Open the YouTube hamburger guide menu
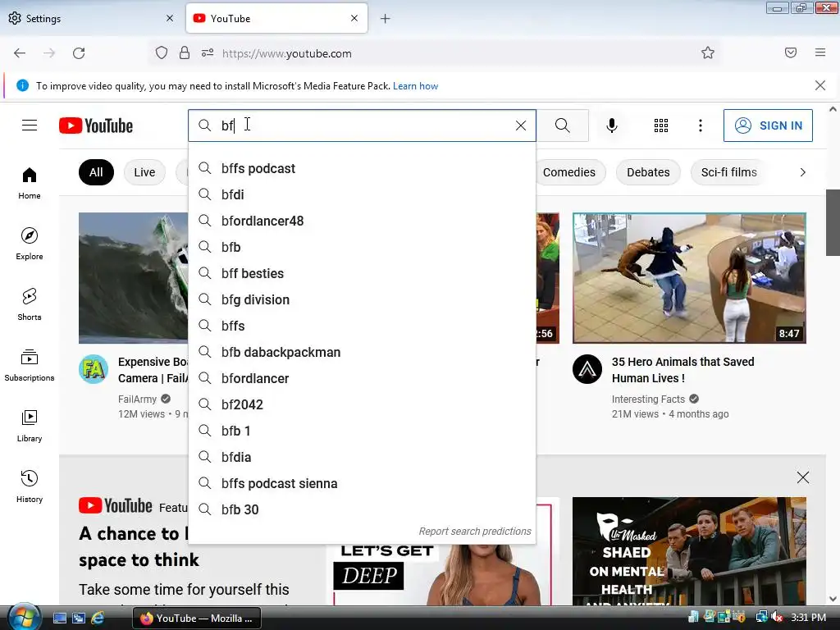Viewport: 840px width, 630px height. [30, 126]
